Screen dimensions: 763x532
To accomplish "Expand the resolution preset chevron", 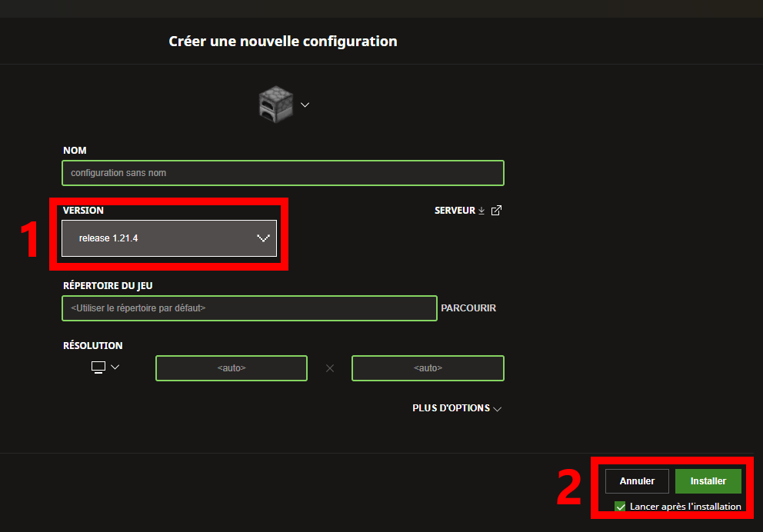I will coord(115,367).
